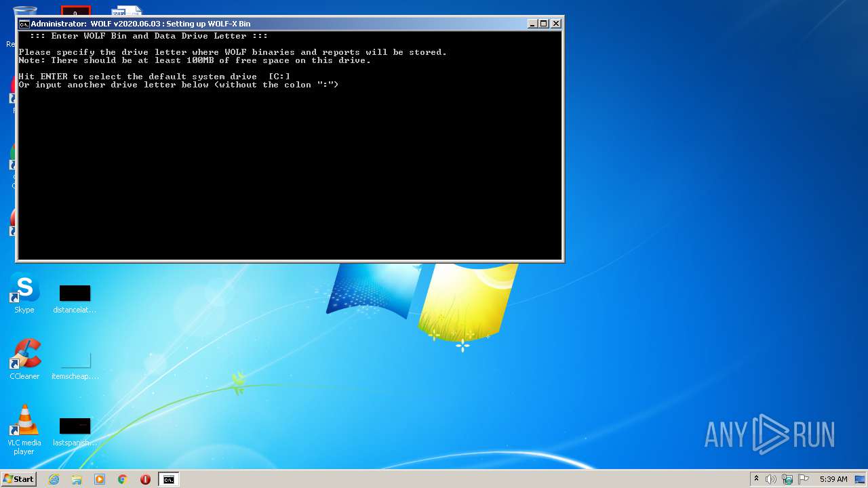Screen dimensions: 868x488
Task: Show hidden system tray icons
Action: [756, 479]
